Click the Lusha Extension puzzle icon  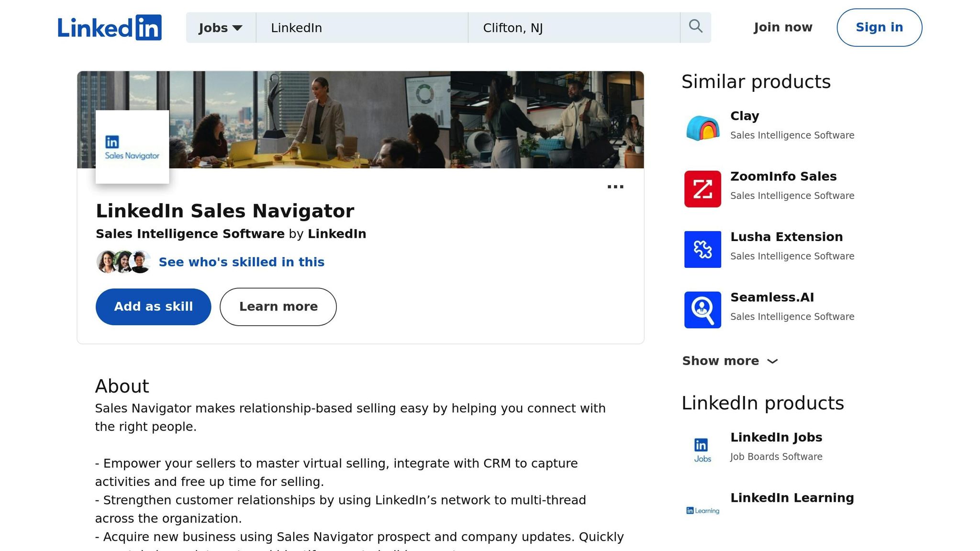pos(702,249)
